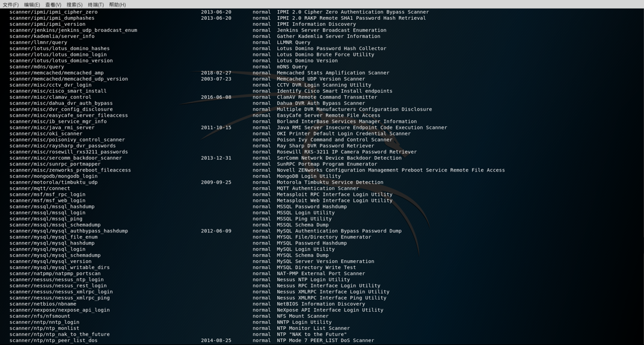Click scanner/ipmi/ipmi_dumphashes module path
Image resolution: width=644 pixels, height=345 pixels.
(52, 18)
